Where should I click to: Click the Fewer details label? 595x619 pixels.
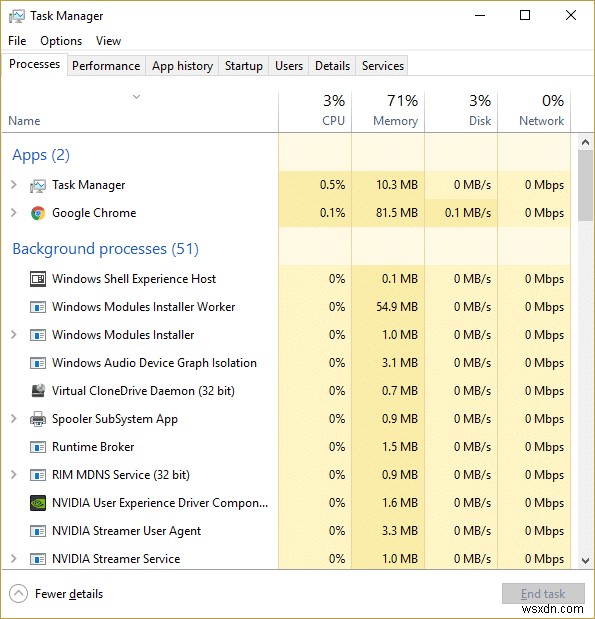click(x=69, y=594)
